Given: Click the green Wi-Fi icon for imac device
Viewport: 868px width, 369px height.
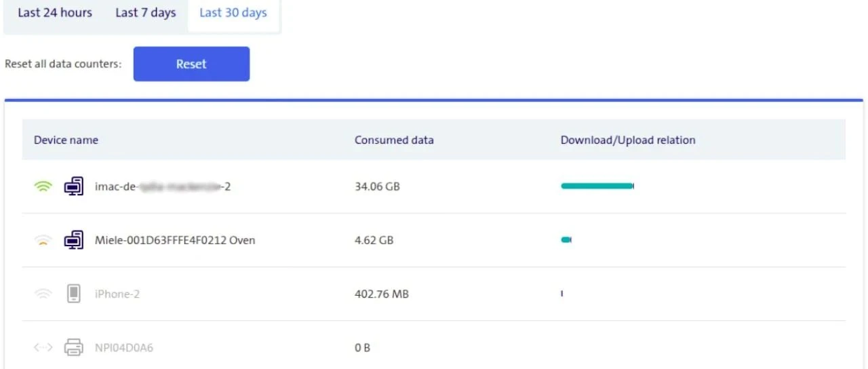Looking at the screenshot, I should click(x=43, y=187).
